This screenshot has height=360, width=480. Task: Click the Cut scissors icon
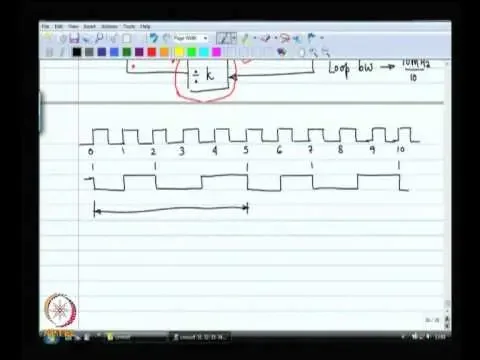[x=113, y=39]
